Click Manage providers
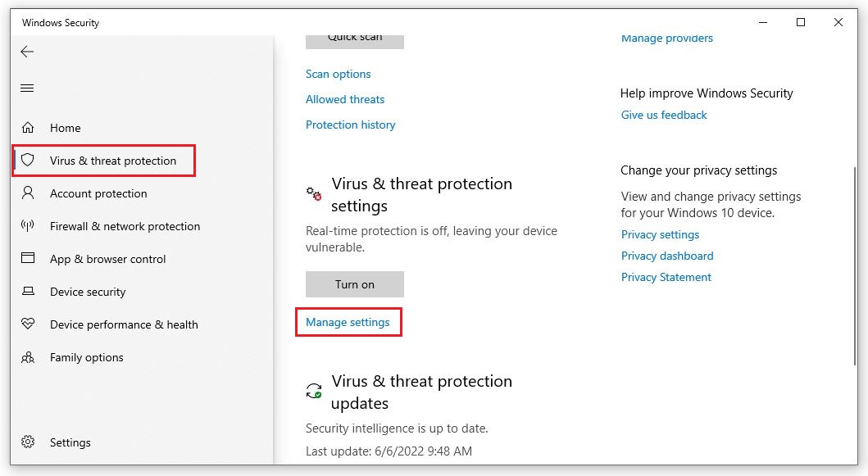 coord(666,38)
